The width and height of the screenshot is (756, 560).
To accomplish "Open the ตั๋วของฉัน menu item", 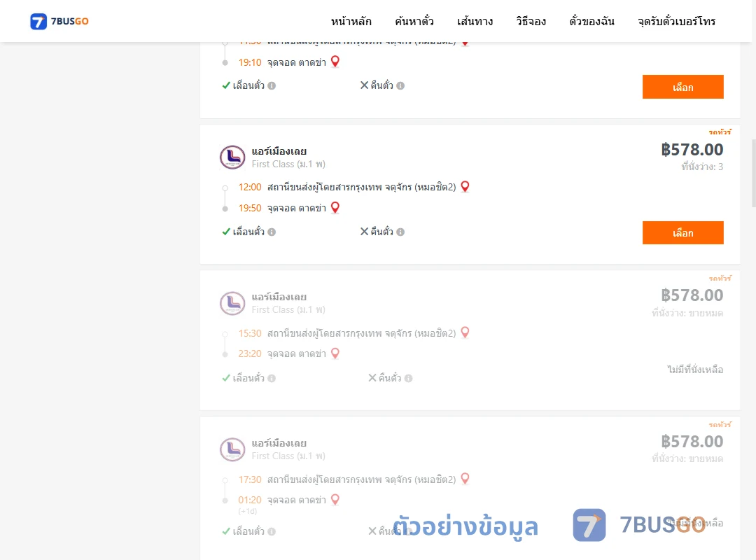I will [591, 21].
